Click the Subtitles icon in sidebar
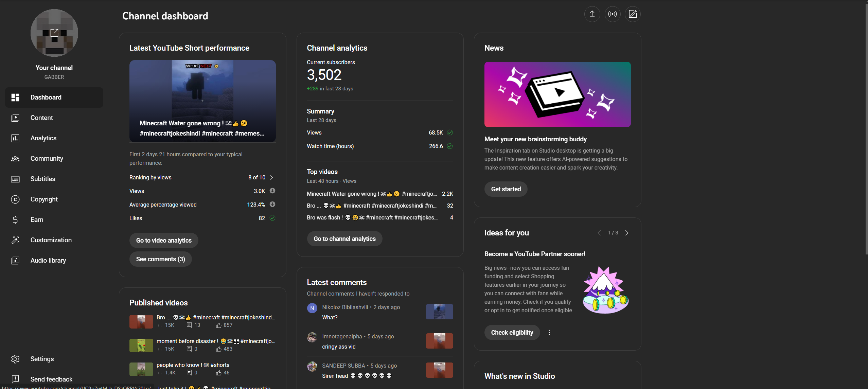 click(15, 179)
